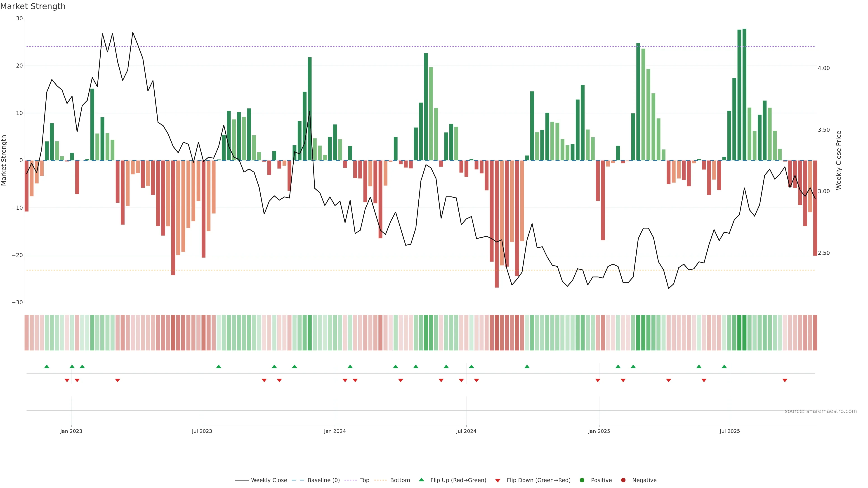
Task: Click the source: sharemaestro.com text
Action: [x=821, y=411]
